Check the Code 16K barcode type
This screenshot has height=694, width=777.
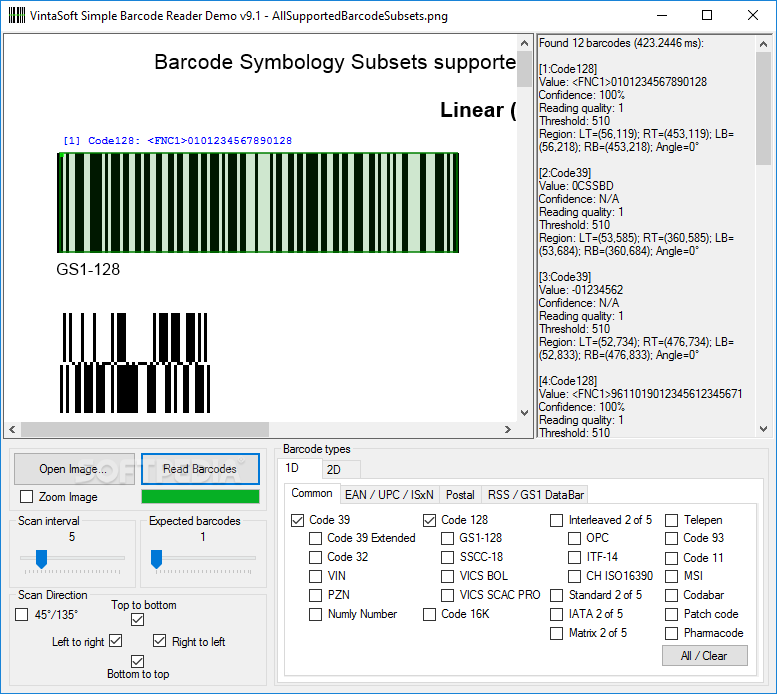(x=429, y=614)
